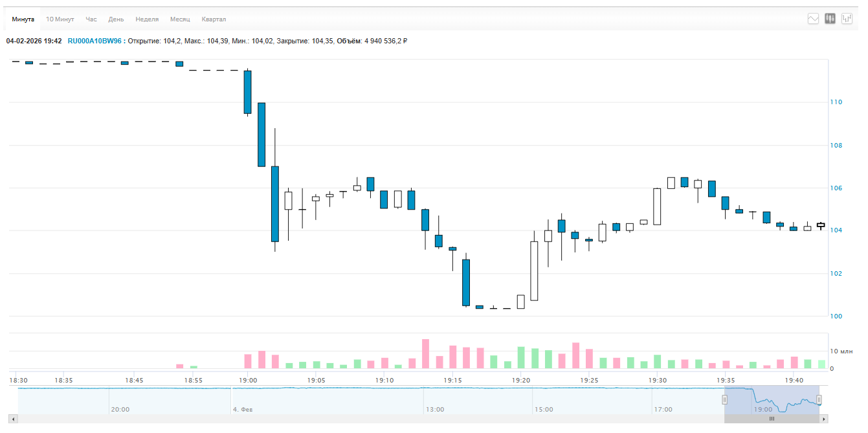This screenshot has width=868, height=433.
Task: Click the tallest pink volume bar at 19:13
Action: 425,353
